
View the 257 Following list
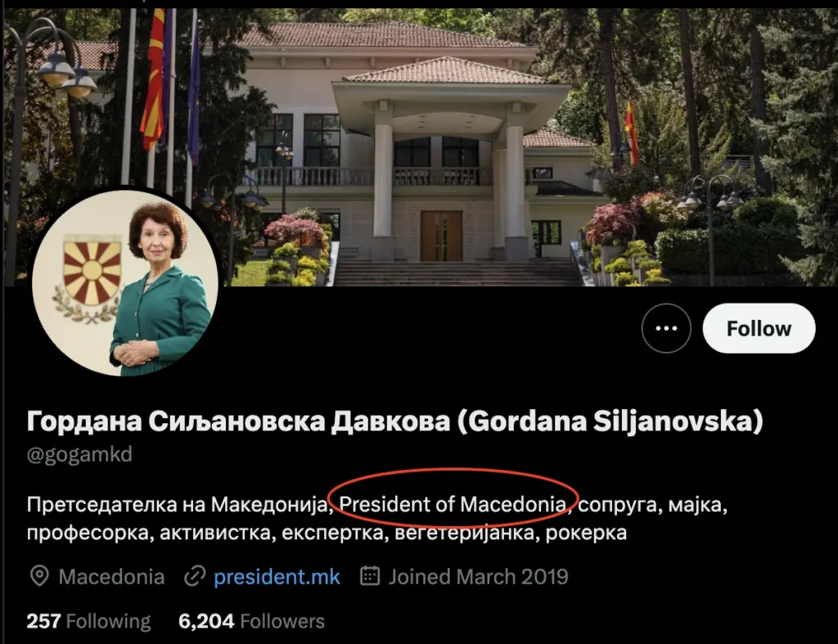tap(88, 621)
